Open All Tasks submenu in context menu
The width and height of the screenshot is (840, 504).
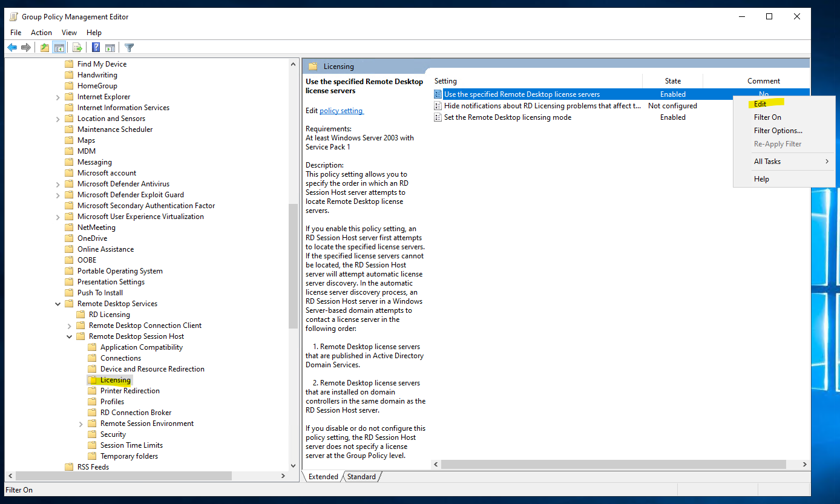click(784, 162)
